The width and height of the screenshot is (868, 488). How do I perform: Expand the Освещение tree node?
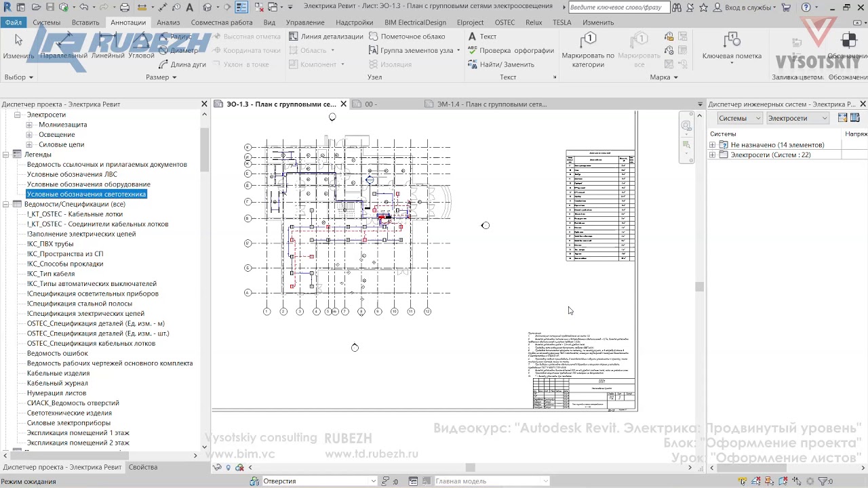click(x=29, y=135)
